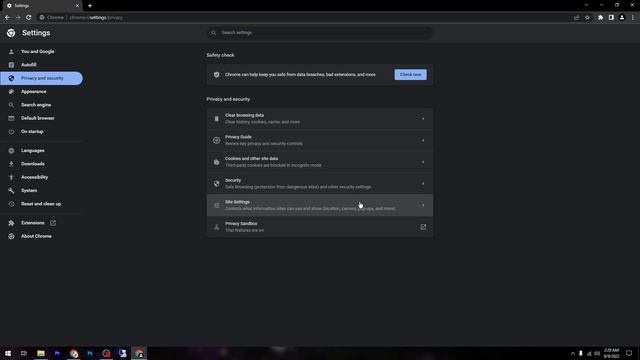
Task: Click the trash icon beside Clear browsing data
Action: pos(216,119)
